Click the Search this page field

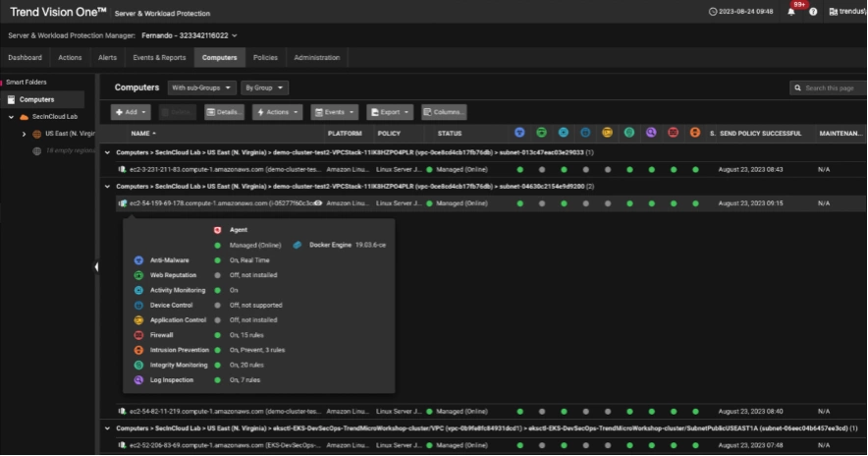click(x=829, y=88)
